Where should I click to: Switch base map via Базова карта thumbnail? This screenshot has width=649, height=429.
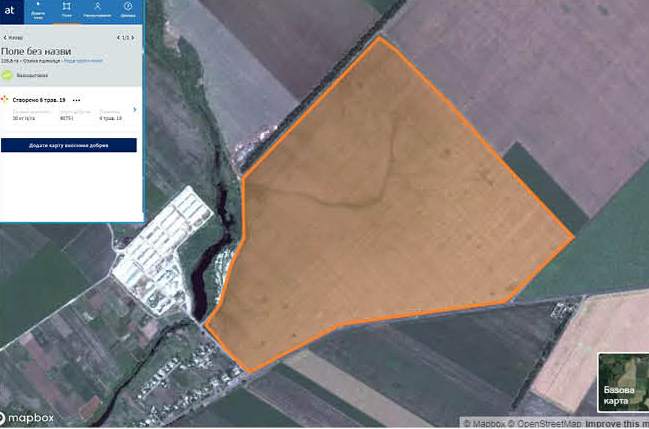click(x=623, y=382)
